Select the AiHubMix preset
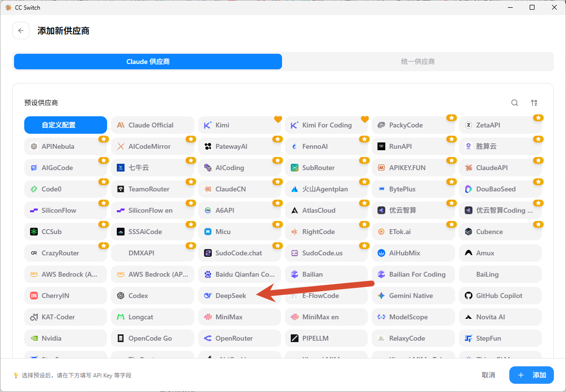This screenshot has height=392, width=566. pyautogui.click(x=413, y=253)
